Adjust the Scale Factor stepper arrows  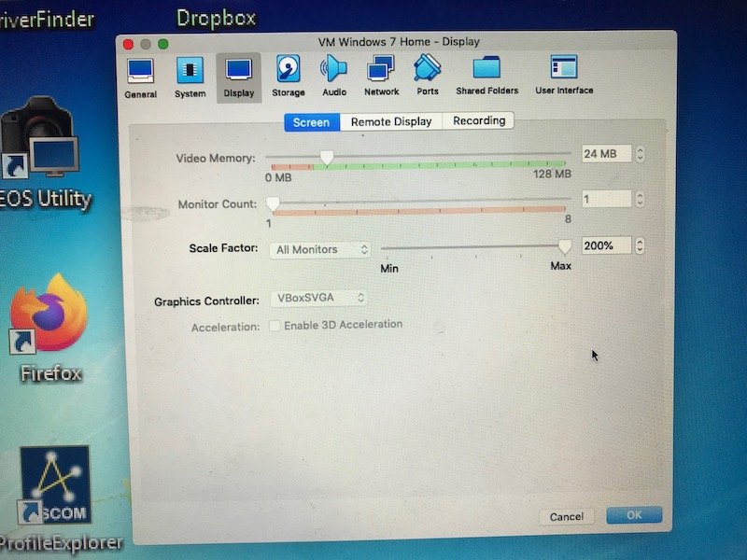pos(640,245)
